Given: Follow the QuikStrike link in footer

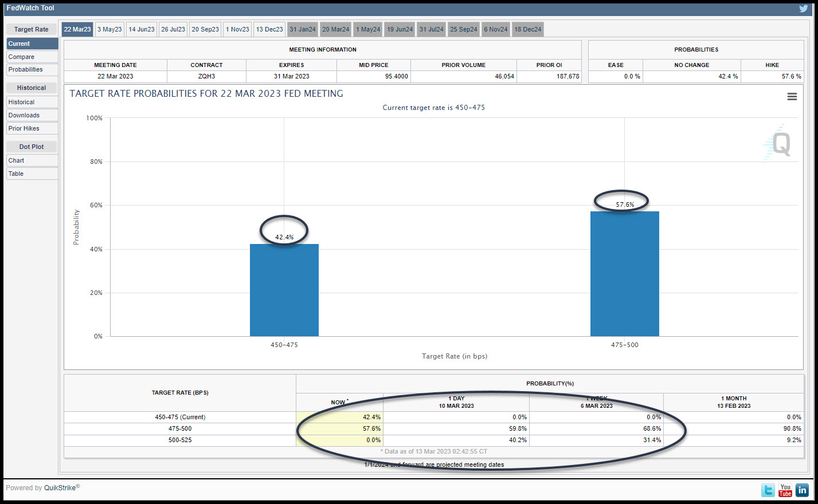Looking at the screenshot, I should [x=60, y=488].
